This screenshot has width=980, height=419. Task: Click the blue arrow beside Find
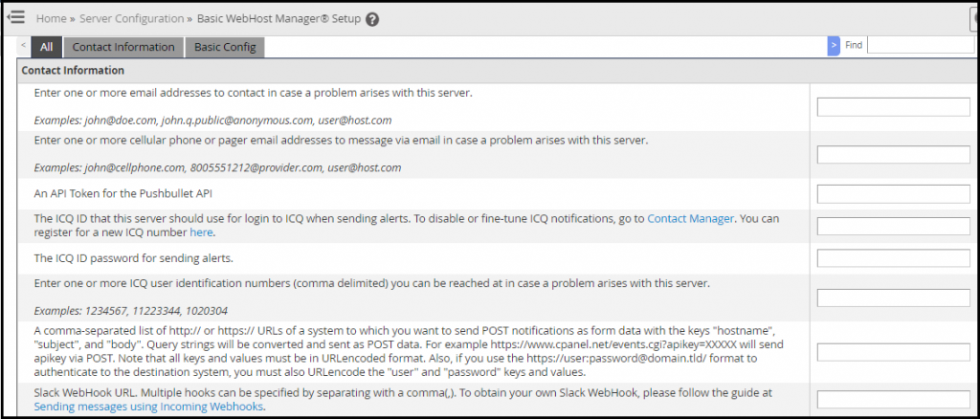point(834,46)
